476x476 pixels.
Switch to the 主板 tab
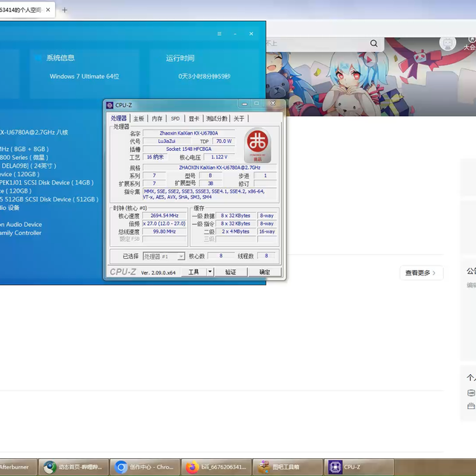138,118
